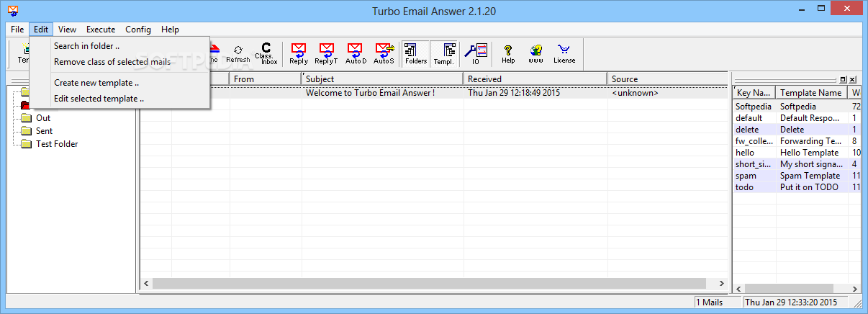Select the Out folder label
Screen dimensions: 868x314
click(43, 118)
